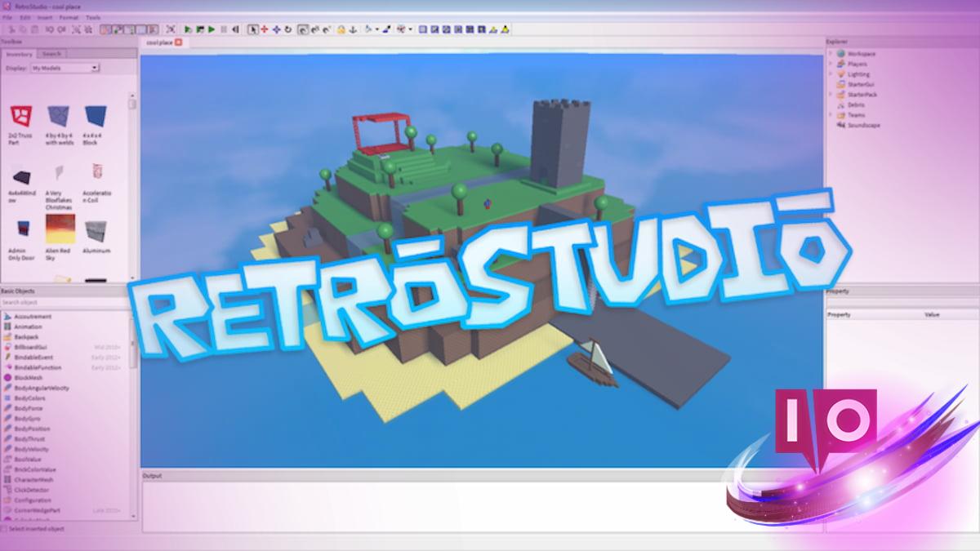Open the Insert menu
Screen dimensions: 980x551
(43, 17)
